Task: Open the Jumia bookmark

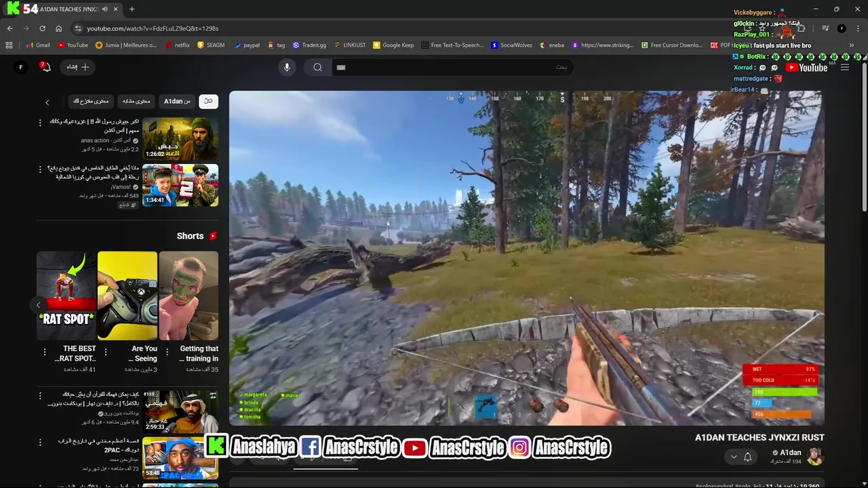Action: click(x=126, y=45)
